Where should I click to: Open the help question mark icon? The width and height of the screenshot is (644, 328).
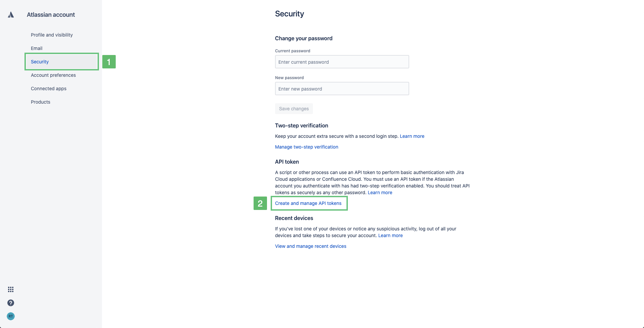point(11,303)
